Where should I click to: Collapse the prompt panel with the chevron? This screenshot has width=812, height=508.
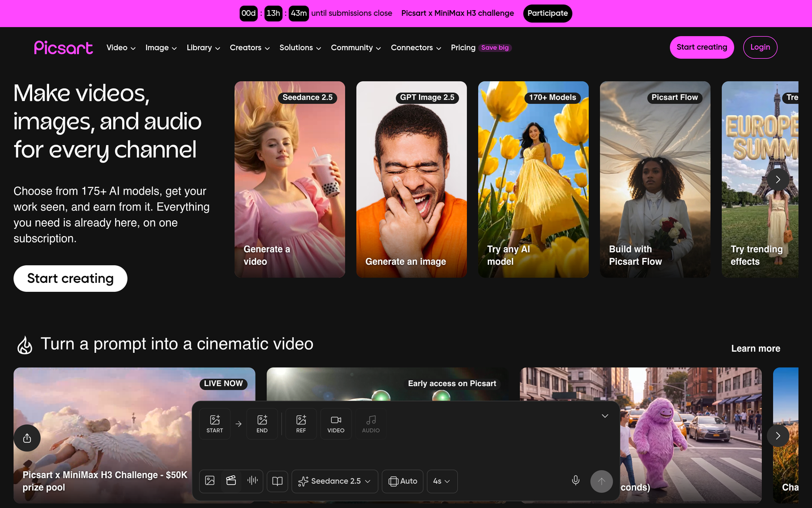pyautogui.click(x=605, y=416)
